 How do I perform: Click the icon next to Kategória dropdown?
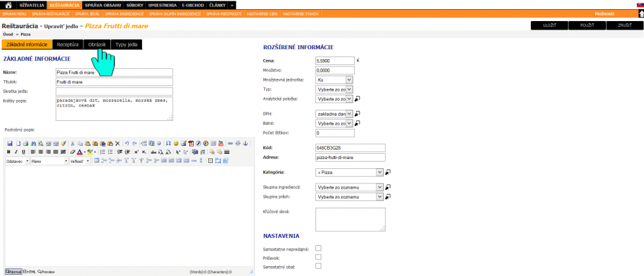(388, 172)
